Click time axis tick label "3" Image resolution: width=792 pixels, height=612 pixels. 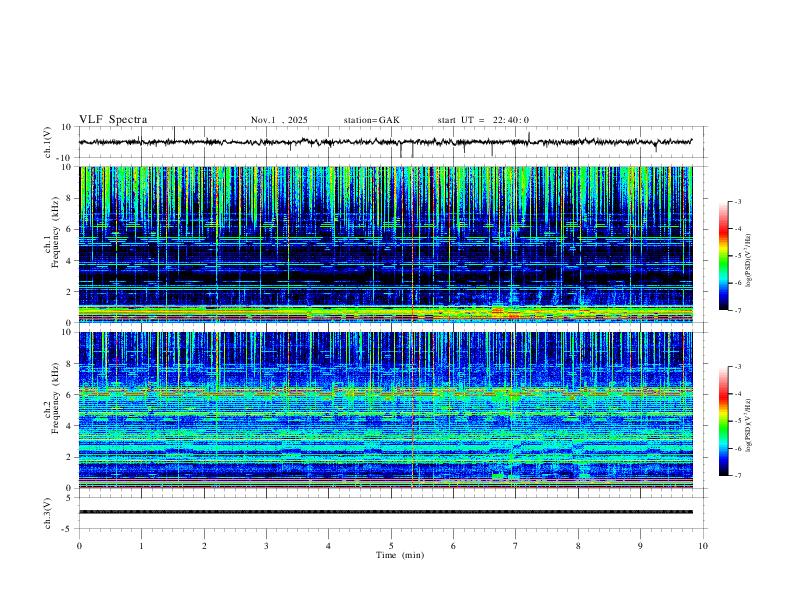[266, 546]
